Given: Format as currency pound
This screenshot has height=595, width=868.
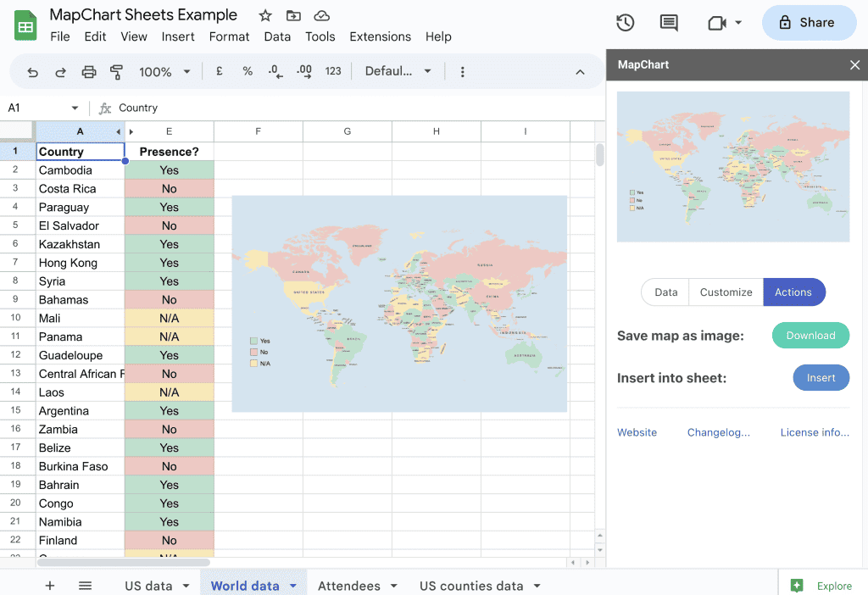Looking at the screenshot, I should click(220, 71).
